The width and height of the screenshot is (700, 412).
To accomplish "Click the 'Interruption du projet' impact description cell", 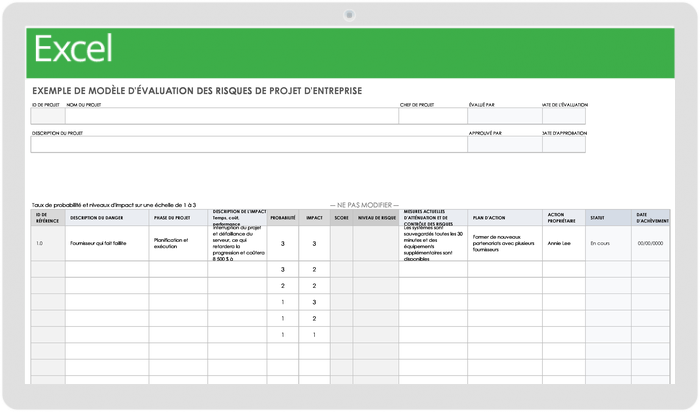I will coord(237,243).
